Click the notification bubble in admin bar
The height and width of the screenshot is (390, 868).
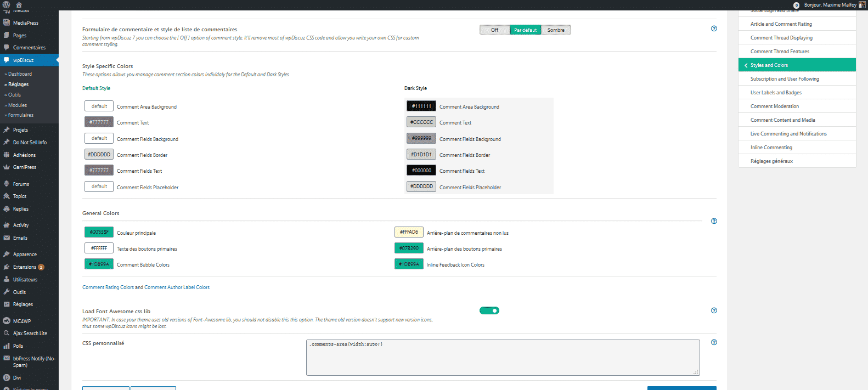pos(796,5)
